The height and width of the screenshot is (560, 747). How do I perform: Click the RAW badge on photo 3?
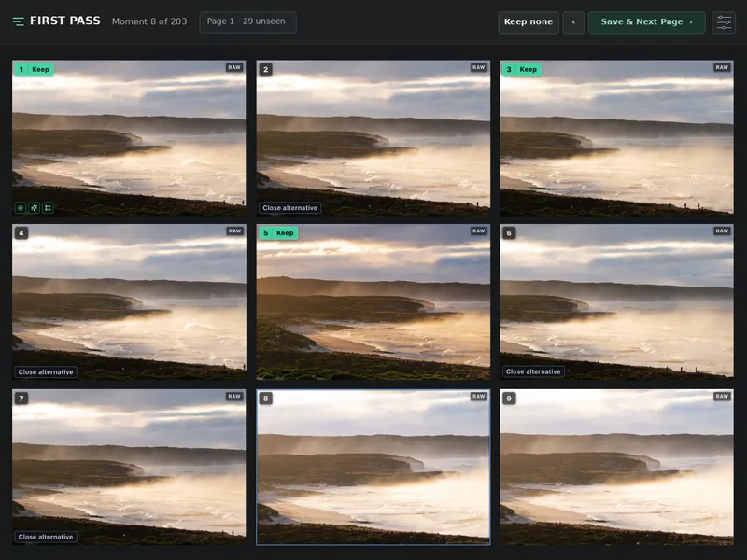click(722, 67)
